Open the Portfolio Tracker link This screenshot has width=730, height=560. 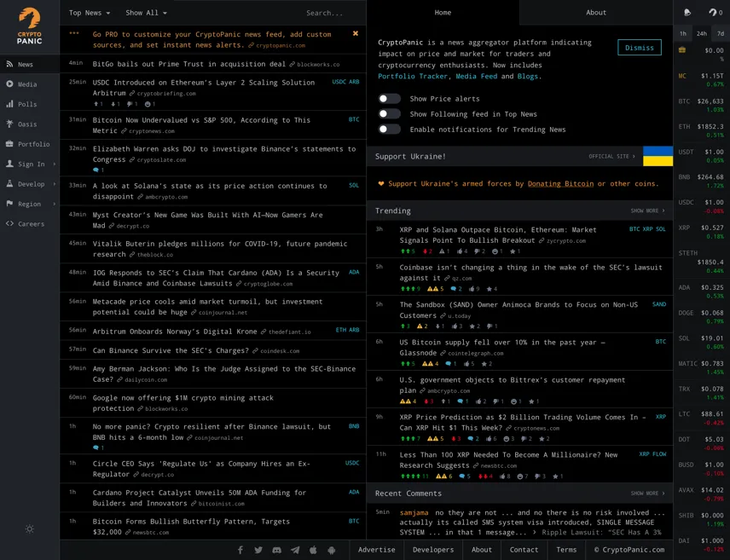point(413,77)
